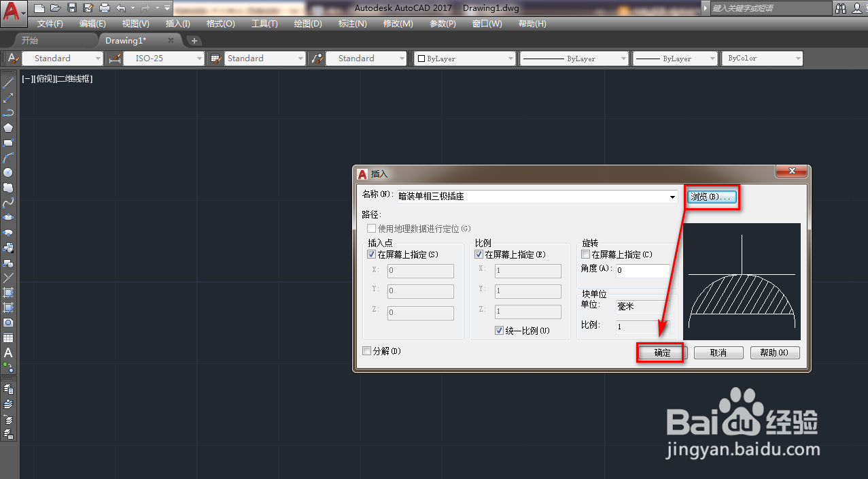The height and width of the screenshot is (479, 868).
Task: Open the ByLayer linetype dropdown
Action: (623, 59)
